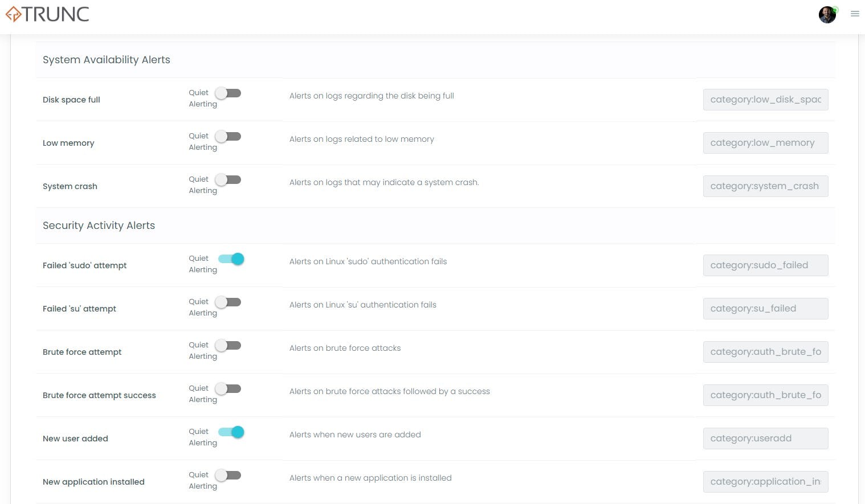Disable alerting for Failed 'sudo' attempt

(230, 259)
